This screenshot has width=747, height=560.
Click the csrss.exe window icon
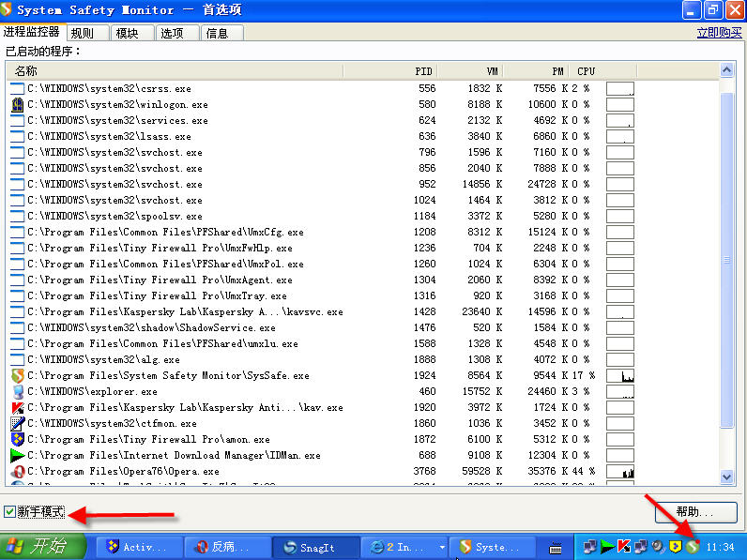tap(18, 88)
